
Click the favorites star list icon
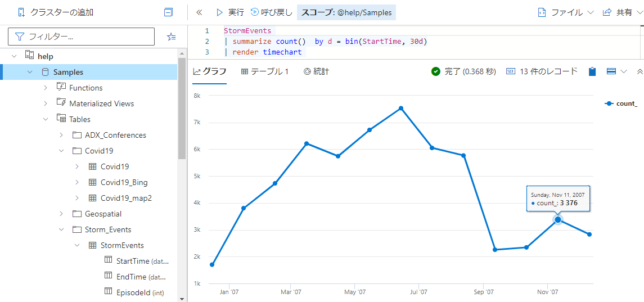tap(172, 37)
